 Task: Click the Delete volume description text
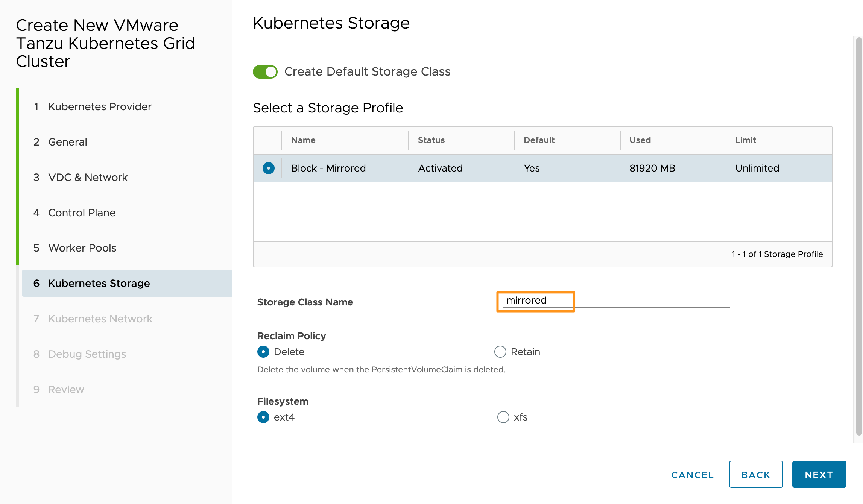tap(381, 370)
